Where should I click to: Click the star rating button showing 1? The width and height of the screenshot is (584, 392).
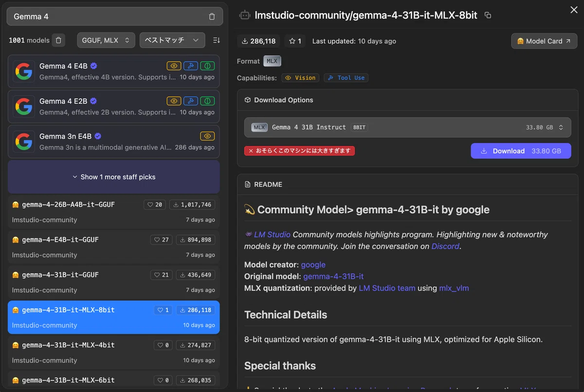click(295, 41)
